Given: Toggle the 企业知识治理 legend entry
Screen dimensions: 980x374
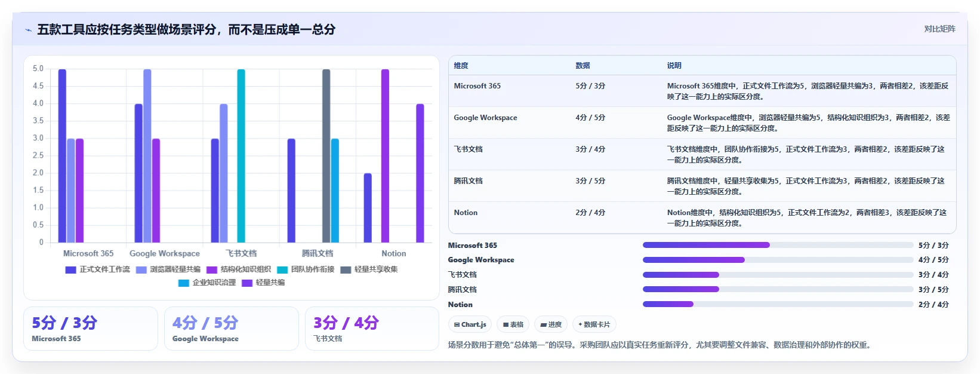Looking at the screenshot, I should click(x=207, y=283).
